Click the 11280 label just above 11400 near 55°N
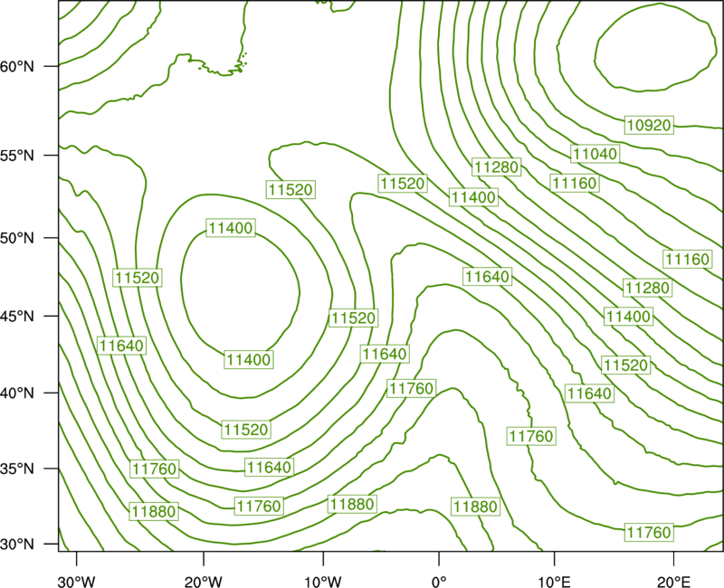Image resolution: width=724 pixels, height=588 pixels. pos(496,166)
